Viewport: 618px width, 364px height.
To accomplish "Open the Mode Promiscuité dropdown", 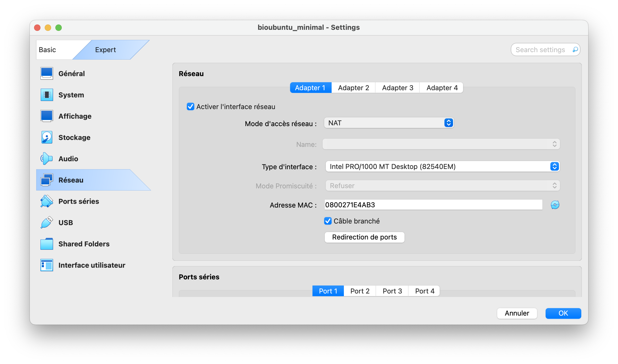I will click(x=442, y=186).
